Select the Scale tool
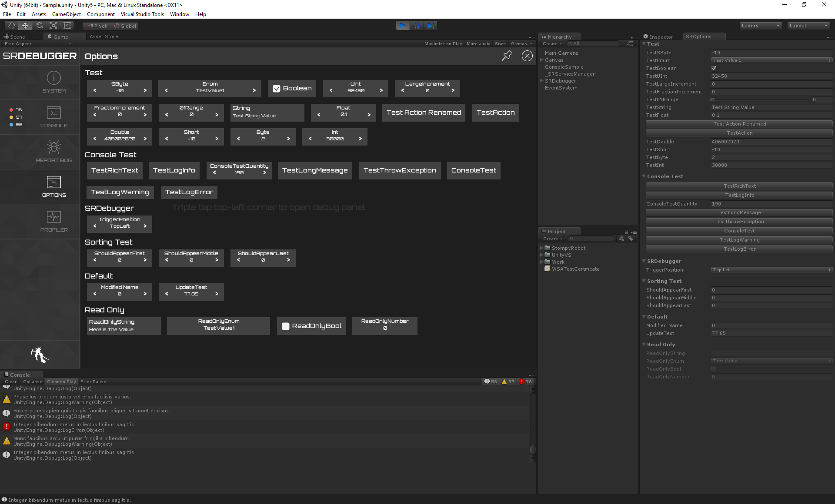This screenshot has height=504, width=835. pos(53,26)
